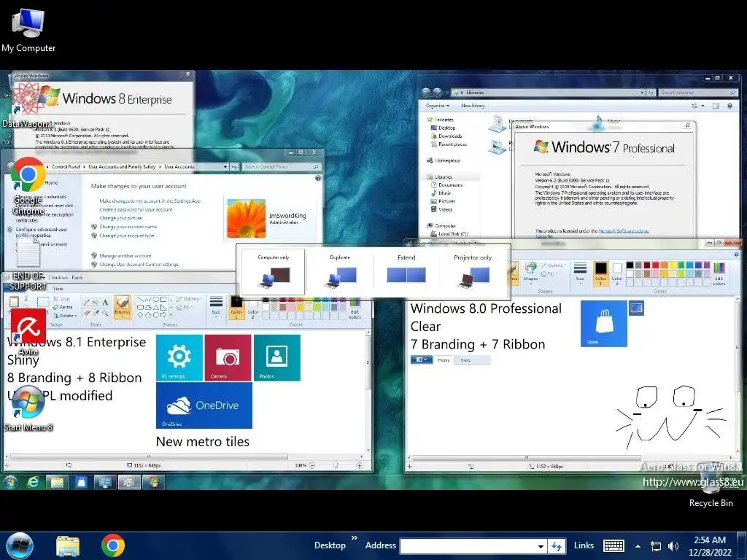Select the Brushes tool in the left Paint ribbon

coord(123,306)
